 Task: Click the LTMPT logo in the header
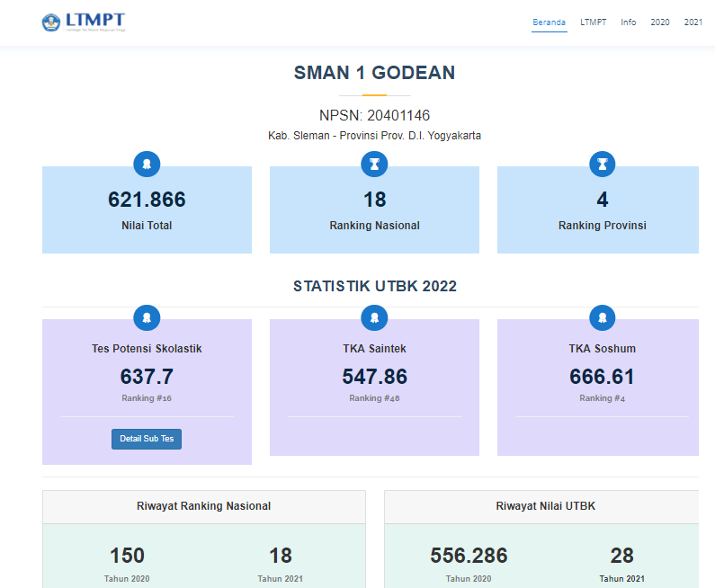[x=84, y=22]
